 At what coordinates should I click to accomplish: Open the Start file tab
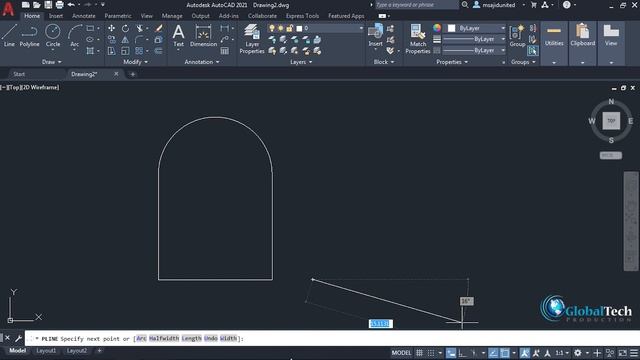[19, 74]
